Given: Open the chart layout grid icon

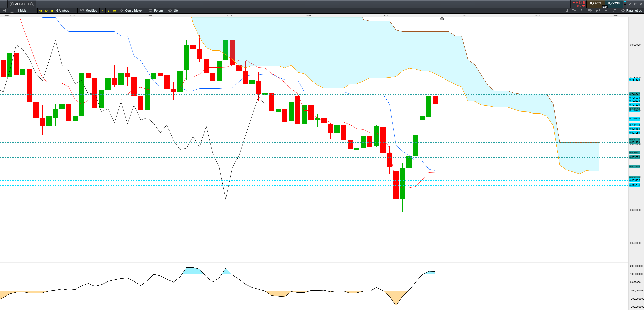Looking at the screenshot, I should (x=12, y=11).
